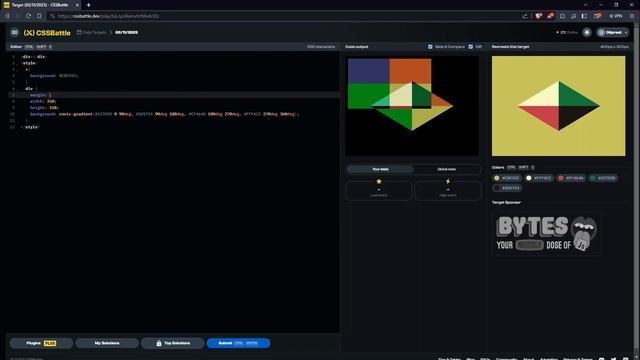Copy the green #127838 color swatch
This screenshot has width=640, height=360.
pyautogui.click(x=603, y=178)
